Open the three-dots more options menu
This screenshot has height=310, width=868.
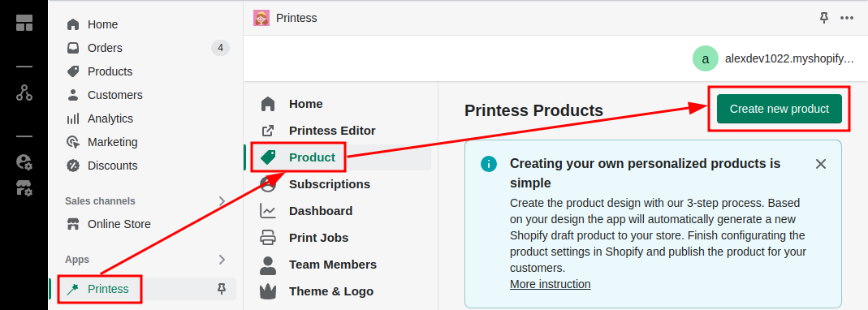[x=847, y=18]
